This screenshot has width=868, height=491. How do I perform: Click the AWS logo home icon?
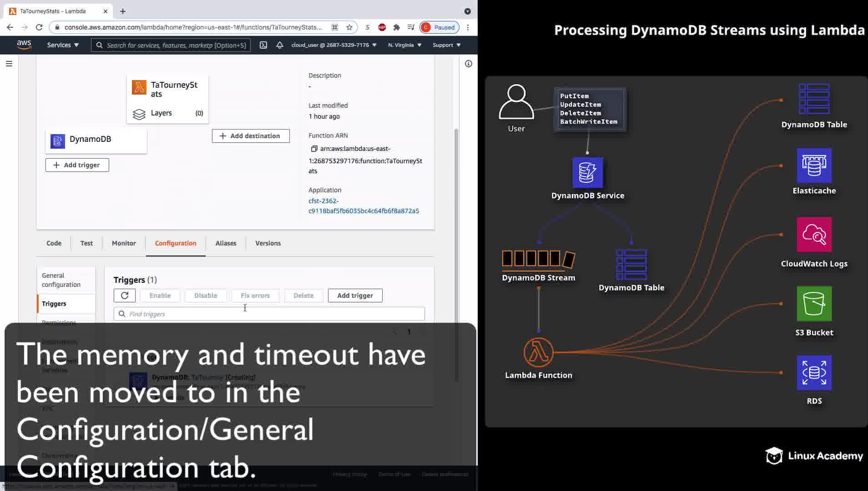(24, 45)
